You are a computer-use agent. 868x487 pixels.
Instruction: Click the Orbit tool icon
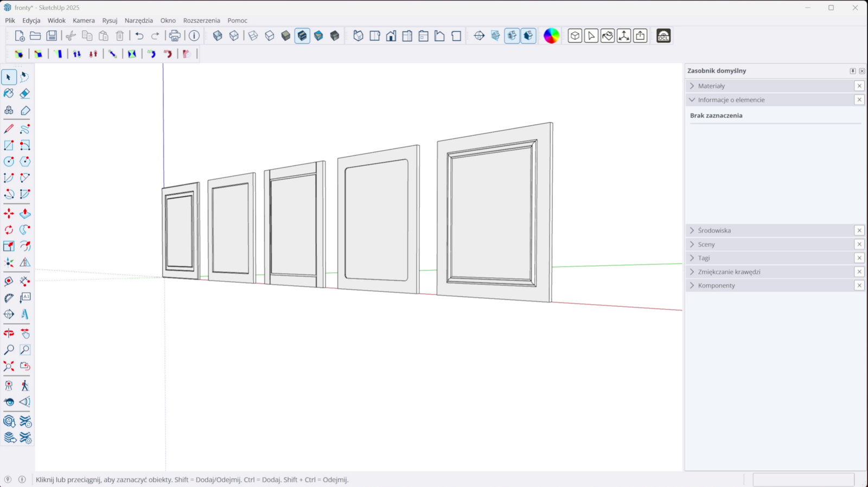[9, 334]
